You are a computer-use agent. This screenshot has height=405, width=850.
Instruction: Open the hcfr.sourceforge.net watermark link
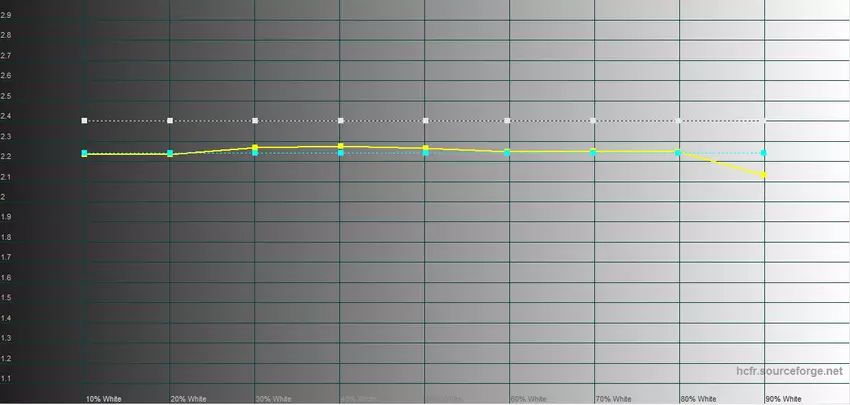(790, 370)
